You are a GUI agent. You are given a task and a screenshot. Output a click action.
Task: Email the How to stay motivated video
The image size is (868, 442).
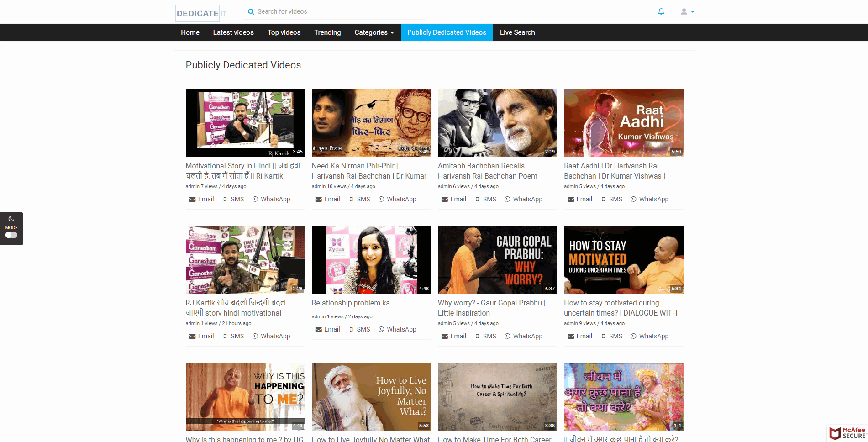point(579,336)
